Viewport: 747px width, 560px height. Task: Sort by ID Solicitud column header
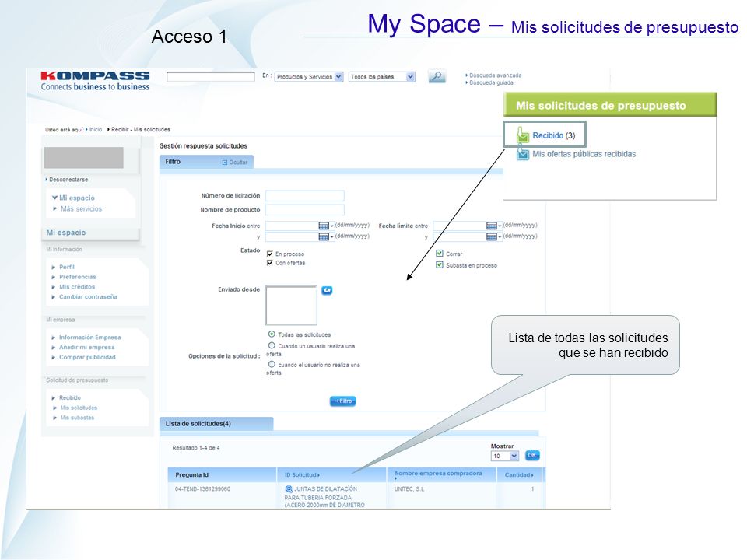[x=302, y=474]
